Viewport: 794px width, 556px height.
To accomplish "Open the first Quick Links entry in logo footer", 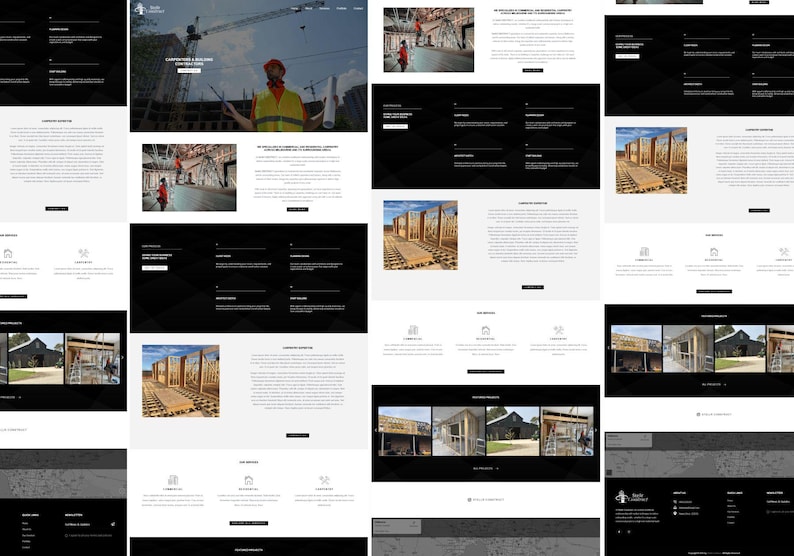I will [730, 500].
